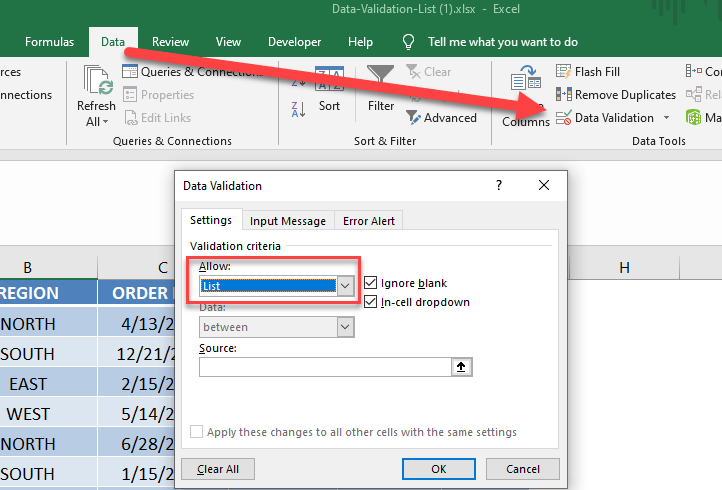The image size is (722, 490).
Task: Open the Formulas ribbon tab
Action: (49, 42)
